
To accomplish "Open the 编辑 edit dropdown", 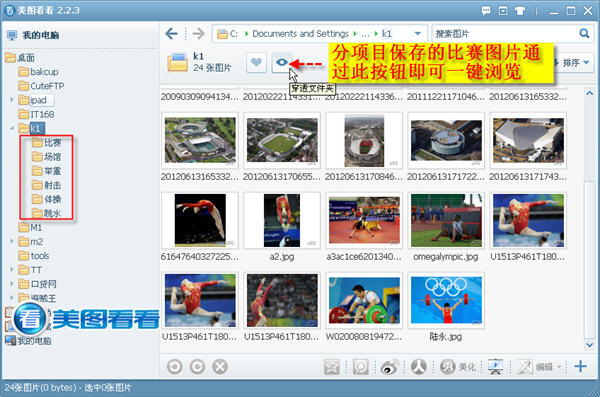I will click(x=540, y=367).
